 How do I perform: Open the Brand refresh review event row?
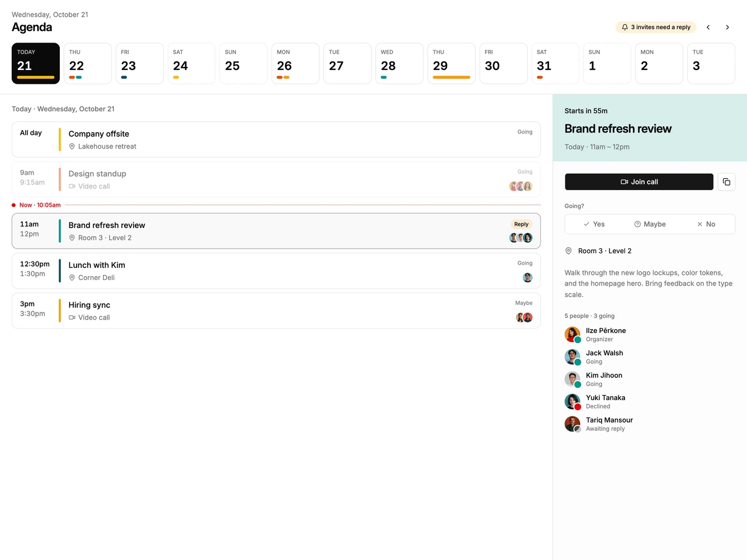pyautogui.click(x=276, y=231)
